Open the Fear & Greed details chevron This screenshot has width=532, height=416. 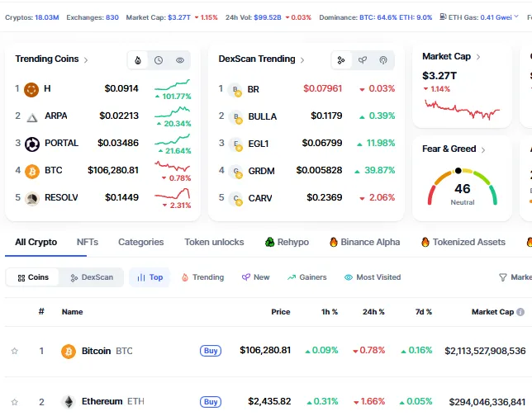click(x=483, y=149)
